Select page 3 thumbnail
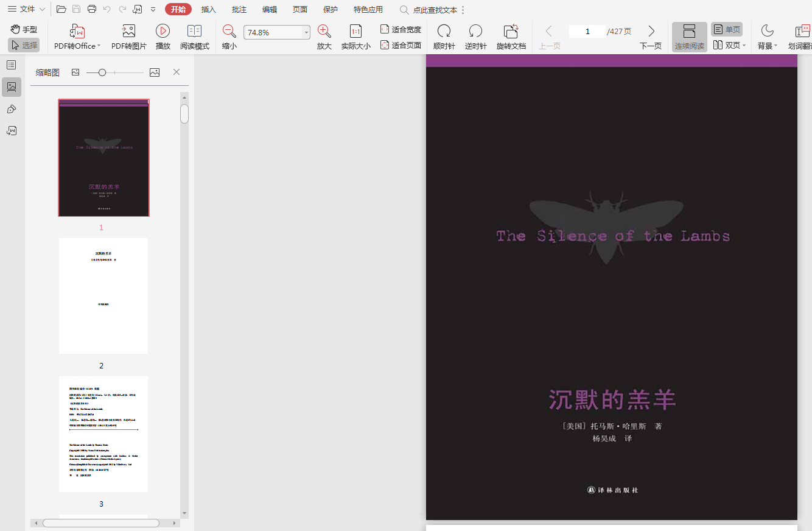The width and height of the screenshot is (812, 531). click(x=103, y=434)
